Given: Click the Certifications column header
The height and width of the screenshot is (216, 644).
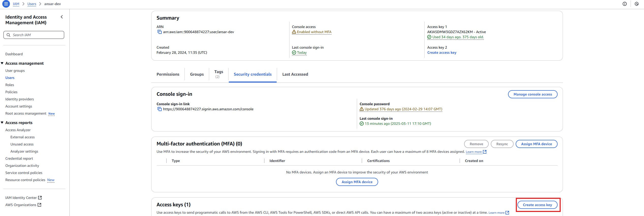Looking at the screenshot, I should pyautogui.click(x=378, y=161).
